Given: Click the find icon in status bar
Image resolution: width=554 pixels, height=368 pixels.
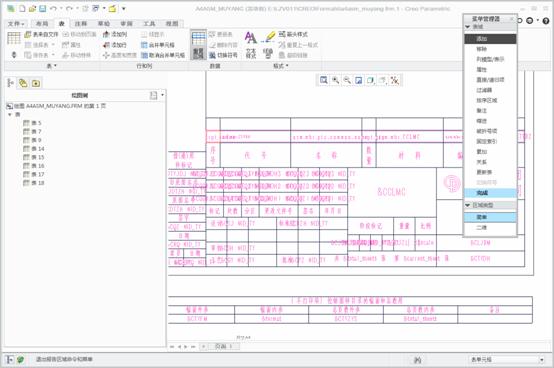Looking at the screenshot, I should tap(417, 360).
